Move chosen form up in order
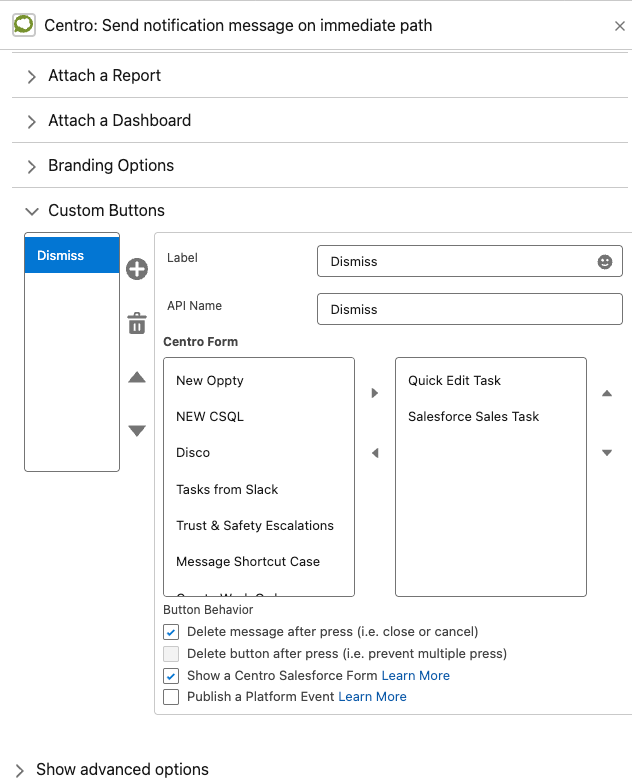The image size is (632, 778). pos(606,393)
